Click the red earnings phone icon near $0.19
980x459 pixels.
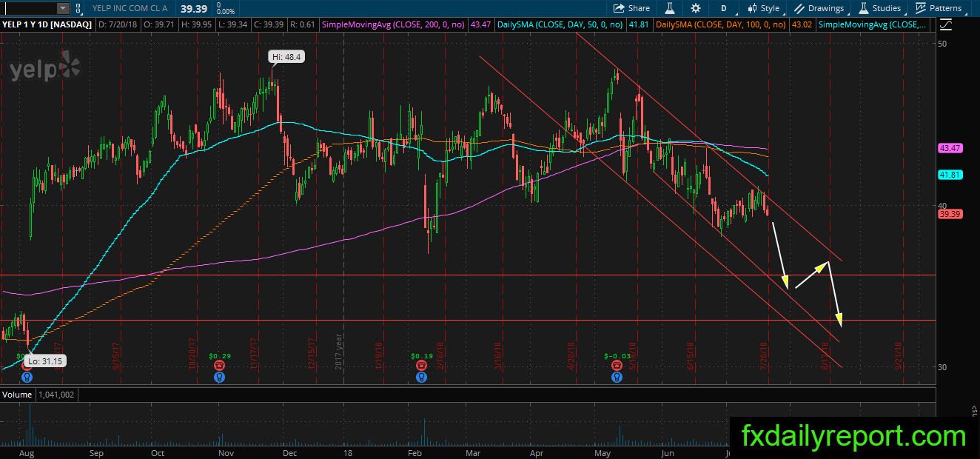point(421,366)
